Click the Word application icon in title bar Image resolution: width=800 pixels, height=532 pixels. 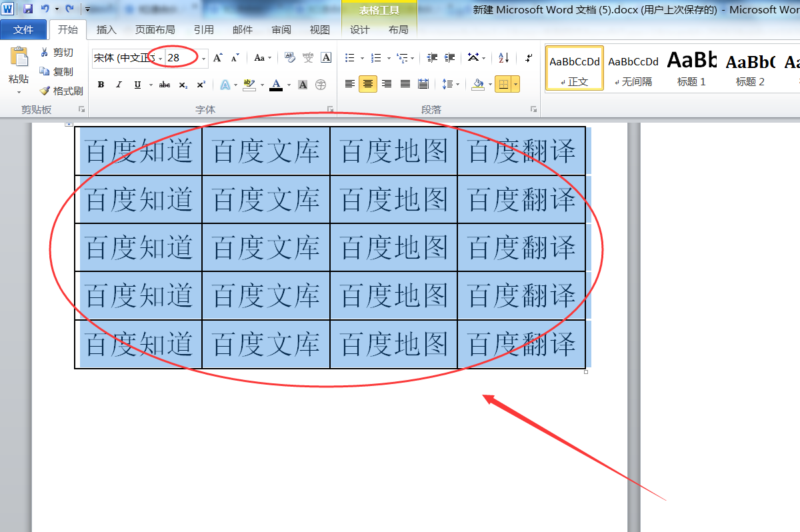[x=8, y=9]
